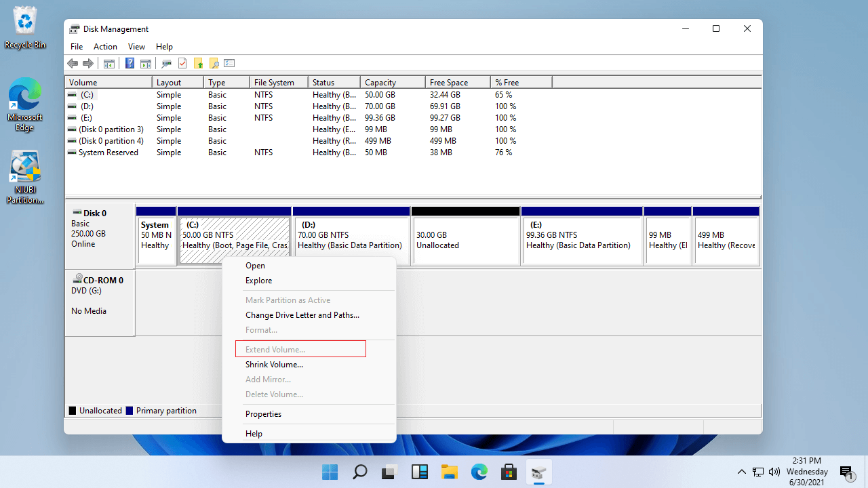868x488 pixels.
Task: Open File Explorer from the taskbar
Action: [x=449, y=472]
